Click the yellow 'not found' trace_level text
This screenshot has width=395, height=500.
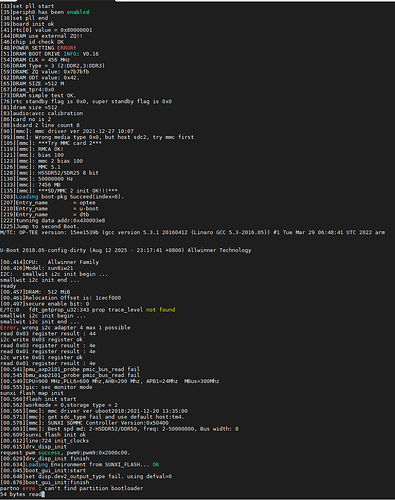click(160, 310)
